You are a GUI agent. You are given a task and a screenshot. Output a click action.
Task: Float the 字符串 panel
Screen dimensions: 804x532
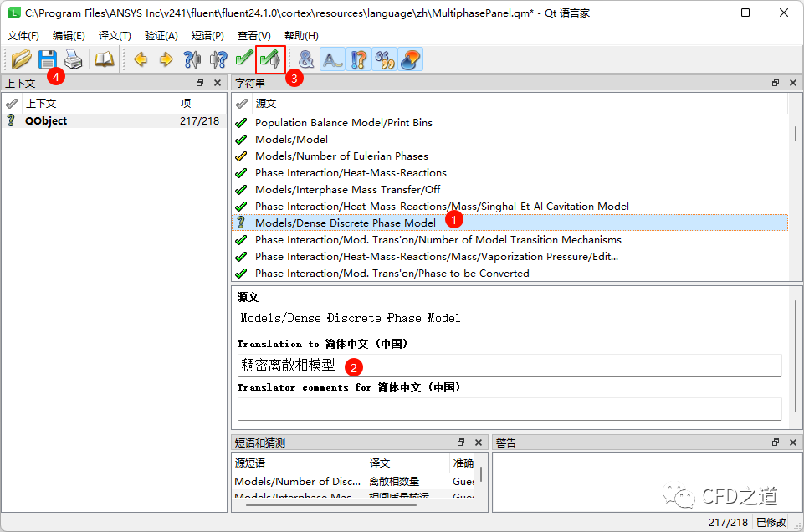tap(776, 83)
